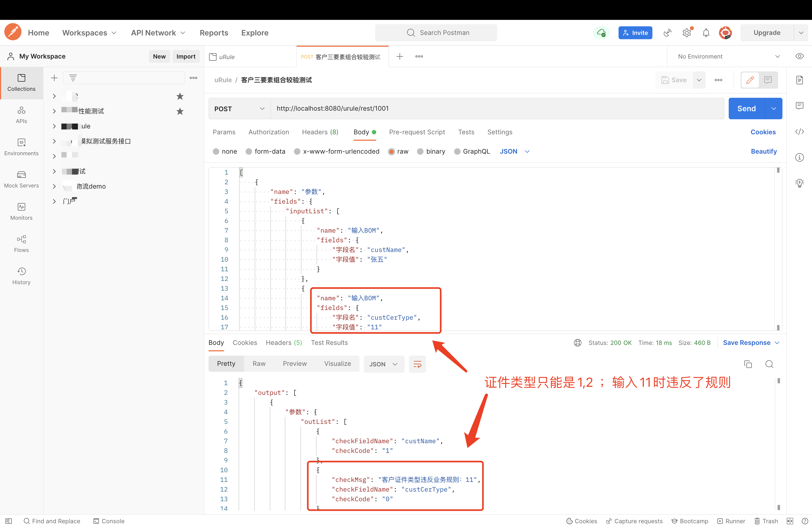Open the Test Results response tab
The width and height of the screenshot is (812, 527).
click(x=329, y=342)
